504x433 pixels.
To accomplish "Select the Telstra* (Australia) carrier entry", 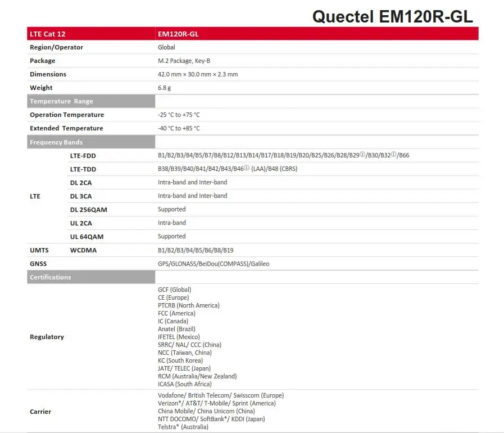I will point(183,427).
